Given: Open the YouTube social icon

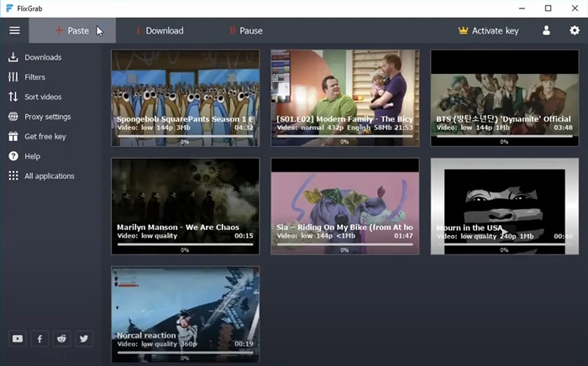Looking at the screenshot, I should point(18,338).
